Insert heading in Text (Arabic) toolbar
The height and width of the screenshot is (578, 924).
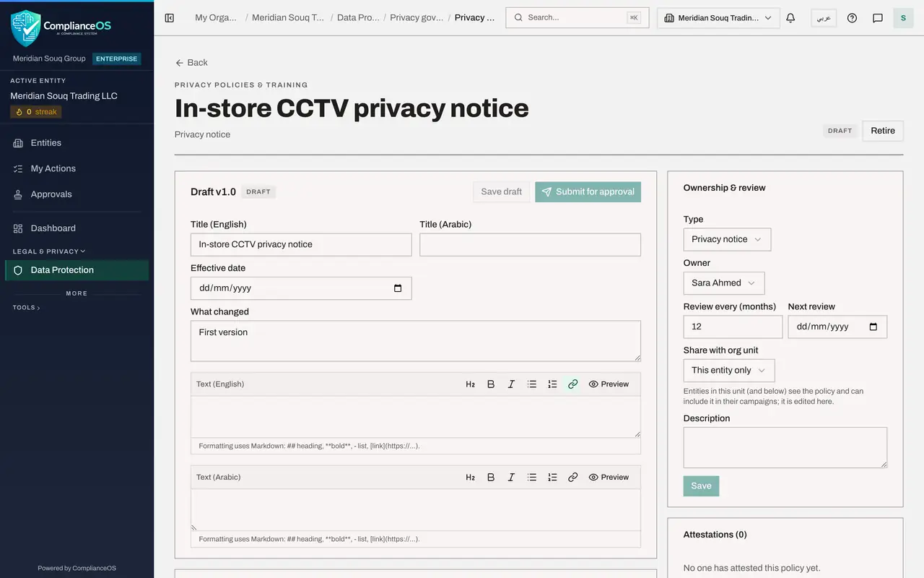click(x=471, y=478)
